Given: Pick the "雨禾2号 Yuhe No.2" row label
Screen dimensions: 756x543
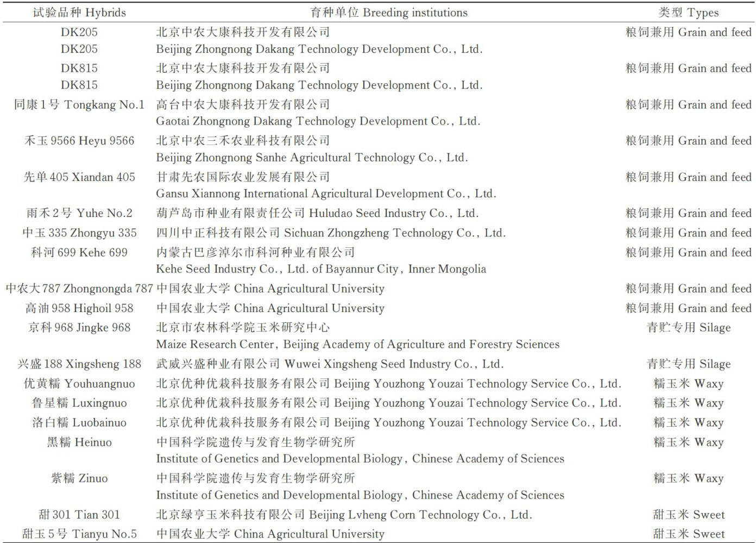Looking at the screenshot, I should pos(79,213).
